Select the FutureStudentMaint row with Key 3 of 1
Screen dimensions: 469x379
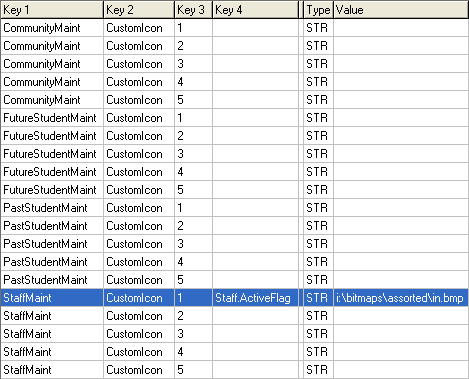(x=234, y=118)
